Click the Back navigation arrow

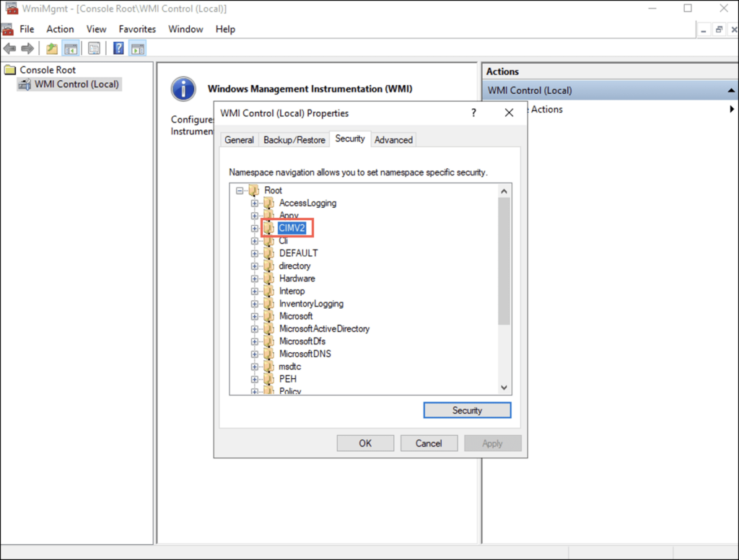9,48
